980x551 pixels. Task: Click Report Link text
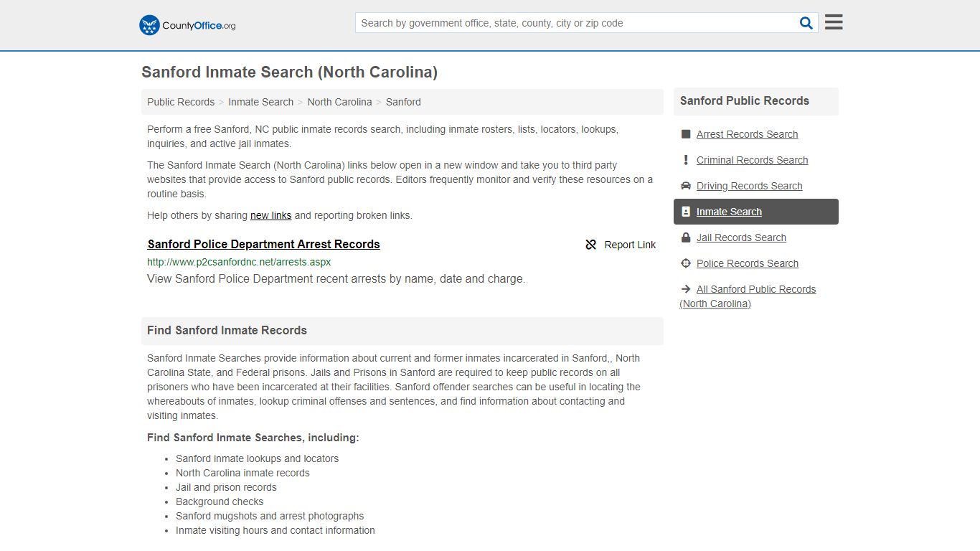click(630, 245)
